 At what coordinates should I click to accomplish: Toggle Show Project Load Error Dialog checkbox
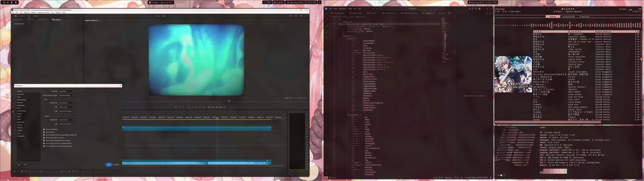44,138
